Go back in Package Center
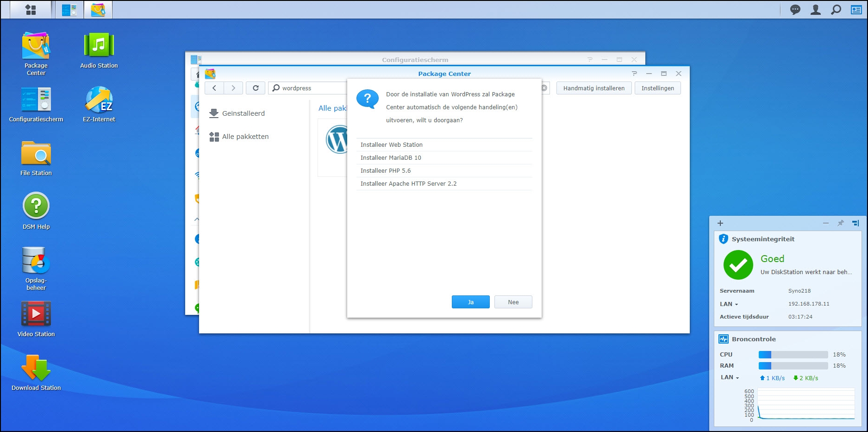This screenshot has width=868, height=432. (x=214, y=88)
